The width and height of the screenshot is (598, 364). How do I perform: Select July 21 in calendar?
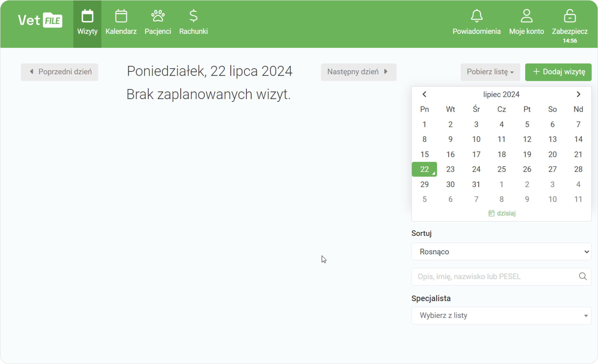(578, 154)
